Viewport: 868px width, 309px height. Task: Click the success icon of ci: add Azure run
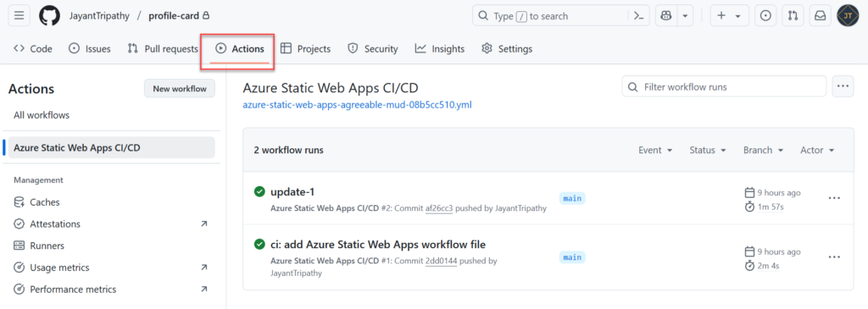[x=259, y=244]
